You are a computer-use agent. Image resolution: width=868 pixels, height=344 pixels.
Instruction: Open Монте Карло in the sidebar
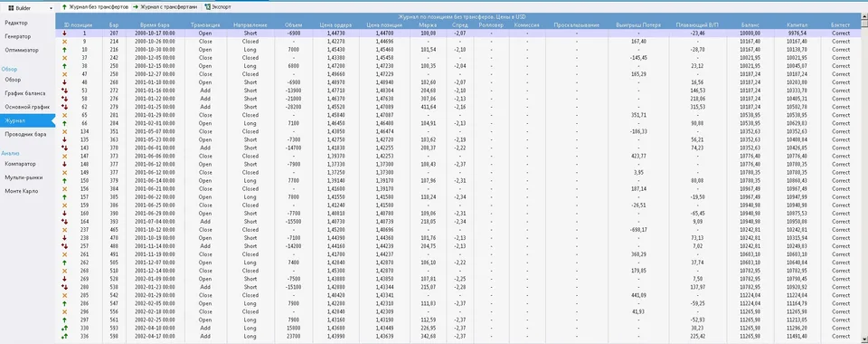tap(22, 191)
